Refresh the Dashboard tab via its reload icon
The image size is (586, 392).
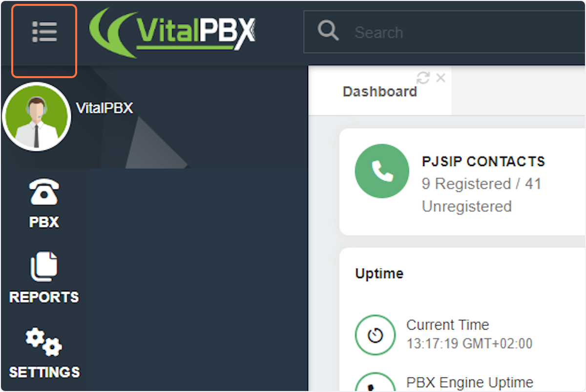(423, 78)
